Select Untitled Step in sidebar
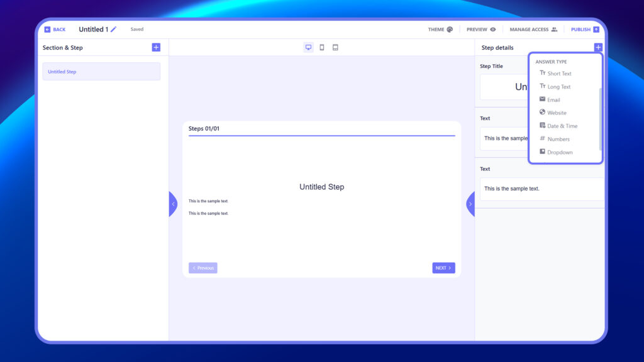 [x=101, y=72]
